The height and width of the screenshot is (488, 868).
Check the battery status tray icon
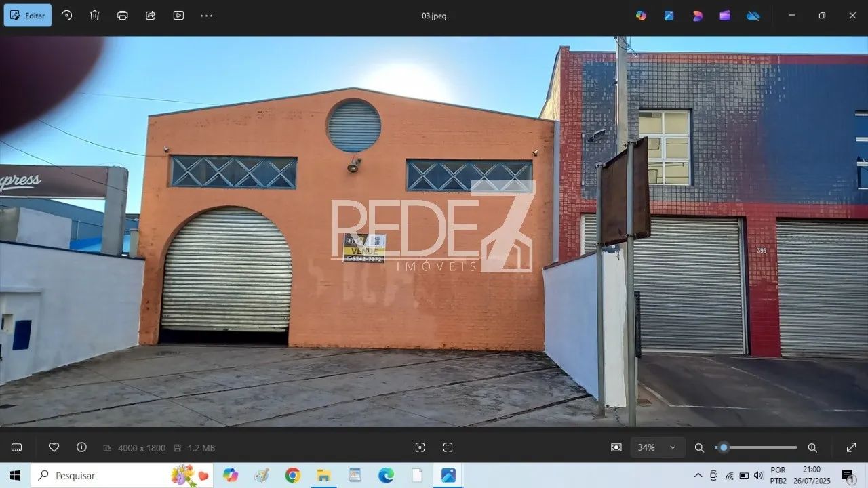click(x=744, y=475)
